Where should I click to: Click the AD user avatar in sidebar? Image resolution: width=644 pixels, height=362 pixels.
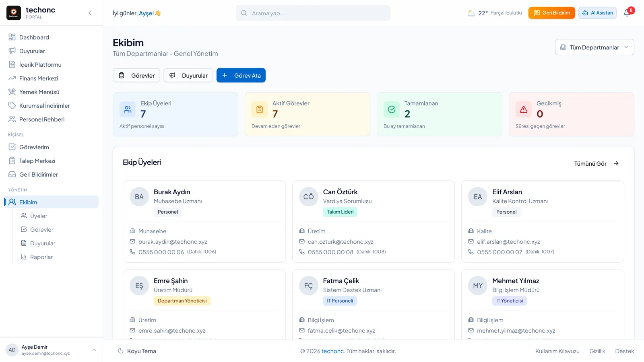pyautogui.click(x=12, y=350)
